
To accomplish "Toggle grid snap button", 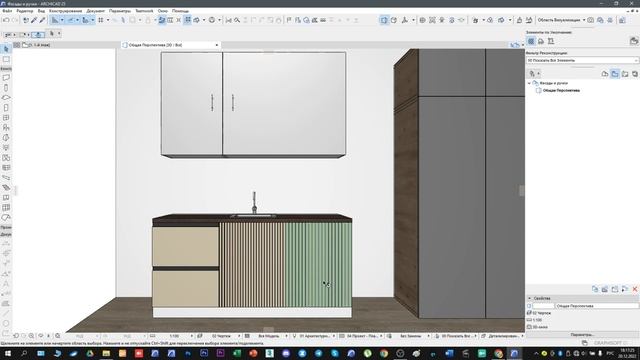I will point(100,20).
